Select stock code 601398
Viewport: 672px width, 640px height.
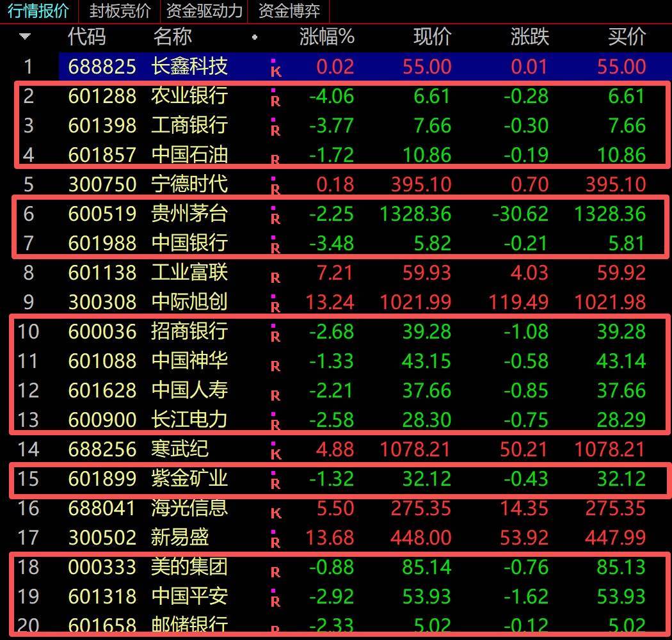point(102,125)
